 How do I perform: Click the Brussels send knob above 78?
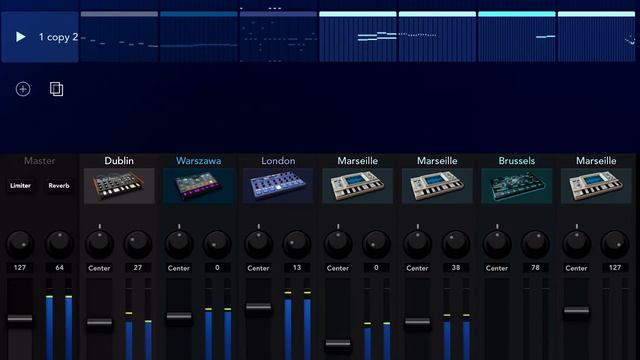tap(536, 244)
